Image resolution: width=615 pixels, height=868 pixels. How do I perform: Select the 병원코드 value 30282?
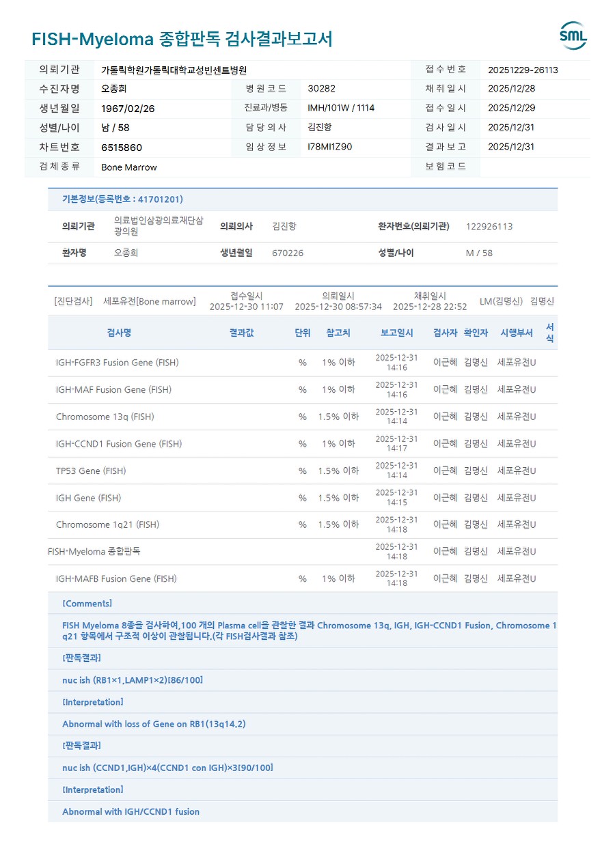(322, 89)
